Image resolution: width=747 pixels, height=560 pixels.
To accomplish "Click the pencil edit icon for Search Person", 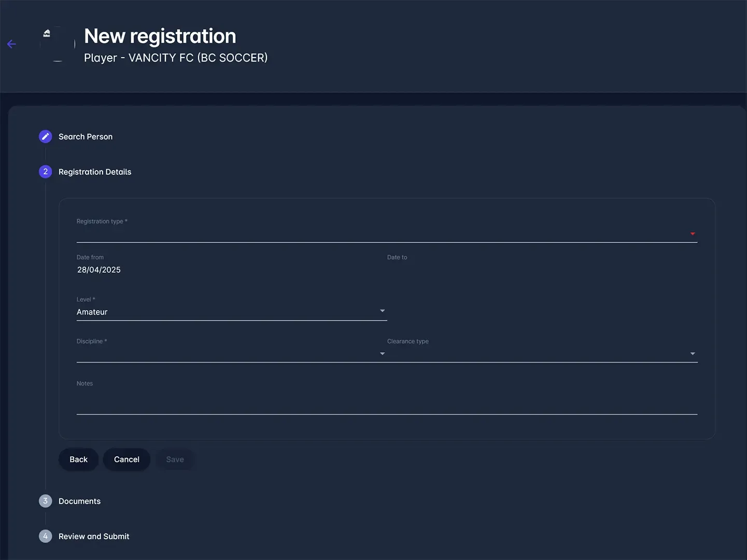I will point(46,136).
